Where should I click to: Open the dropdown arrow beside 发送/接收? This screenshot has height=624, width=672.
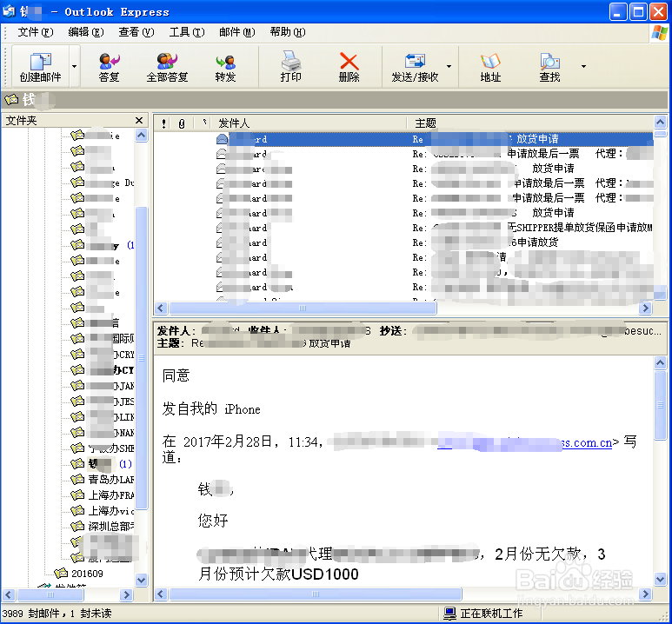click(449, 66)
